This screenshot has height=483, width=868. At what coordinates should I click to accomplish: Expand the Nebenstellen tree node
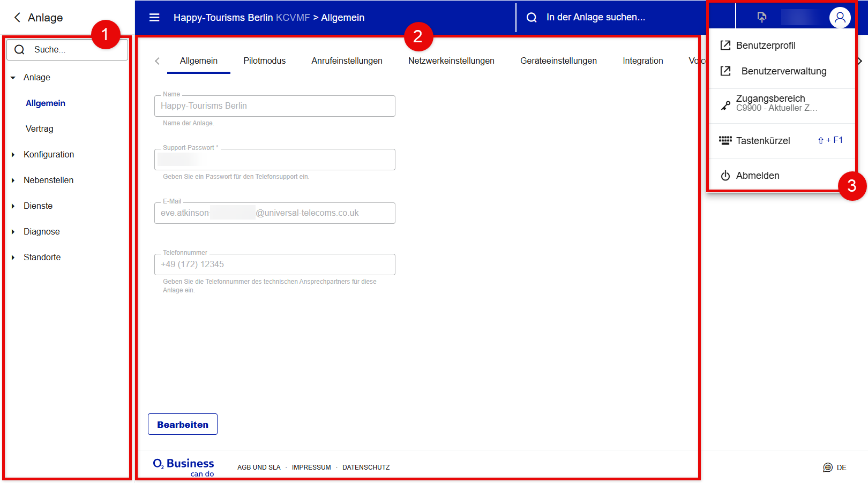(13, 180)
